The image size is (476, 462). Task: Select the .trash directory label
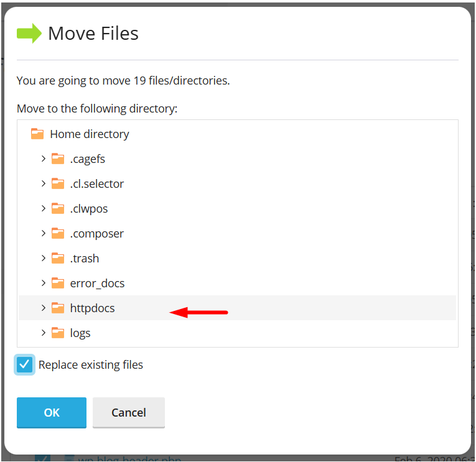pos(85,258)
